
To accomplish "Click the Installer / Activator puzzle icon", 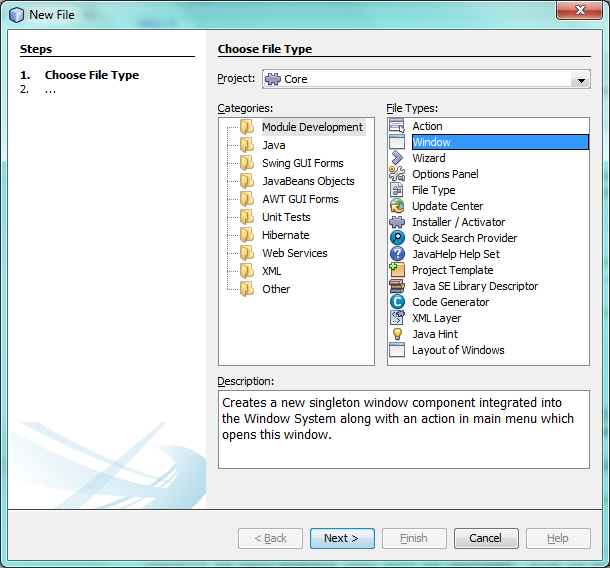I will coord(396,222).
